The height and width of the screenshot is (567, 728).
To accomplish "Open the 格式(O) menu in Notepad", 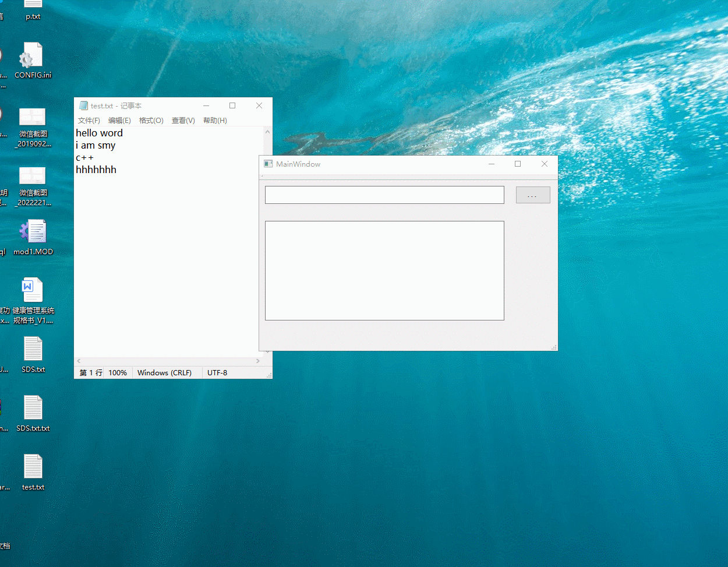I will pos(151,121).
